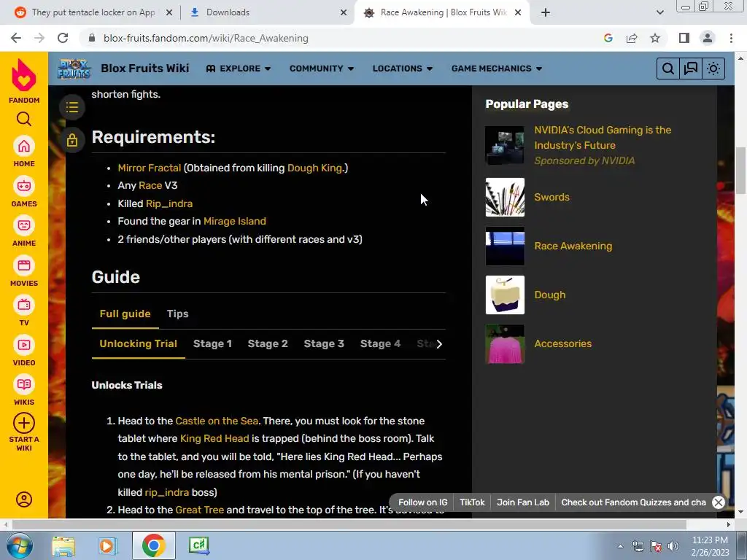The image size is (747, 560).
Task: Open the Windows Start button
Action: click(x=19, y=545)
